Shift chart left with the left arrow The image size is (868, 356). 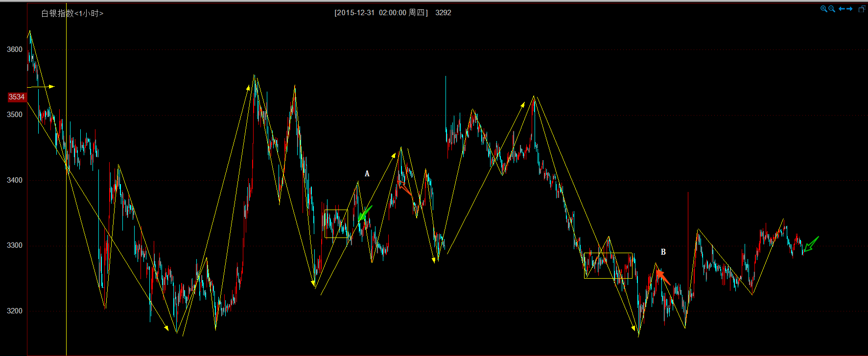pos(842,9)
